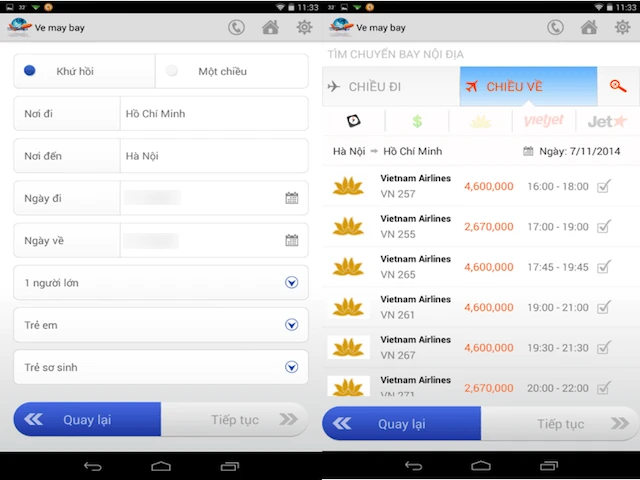Tap Android home button on left screen
640x480 pixels.
click(x=161, y=466)
